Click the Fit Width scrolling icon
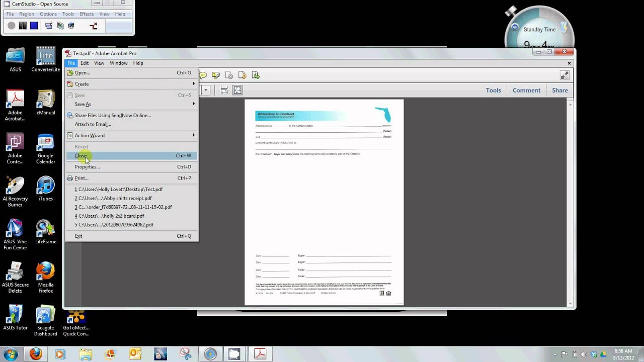The image size is (644, 362). pyautogui.click(x=224, y=90)
